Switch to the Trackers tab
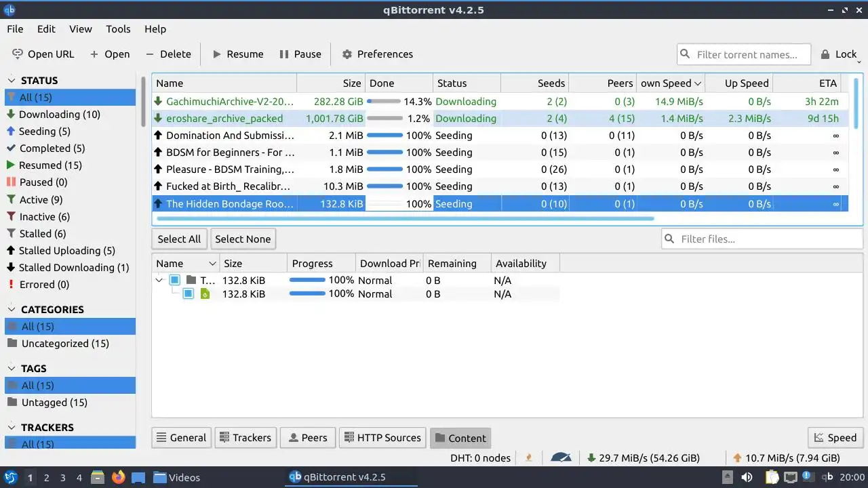 point(244,438)
